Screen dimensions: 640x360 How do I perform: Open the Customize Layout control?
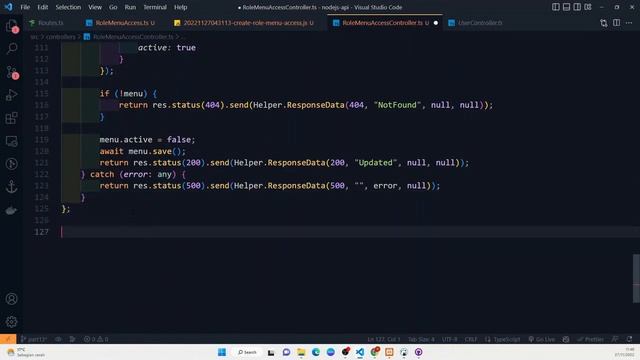tap(588, 7)
